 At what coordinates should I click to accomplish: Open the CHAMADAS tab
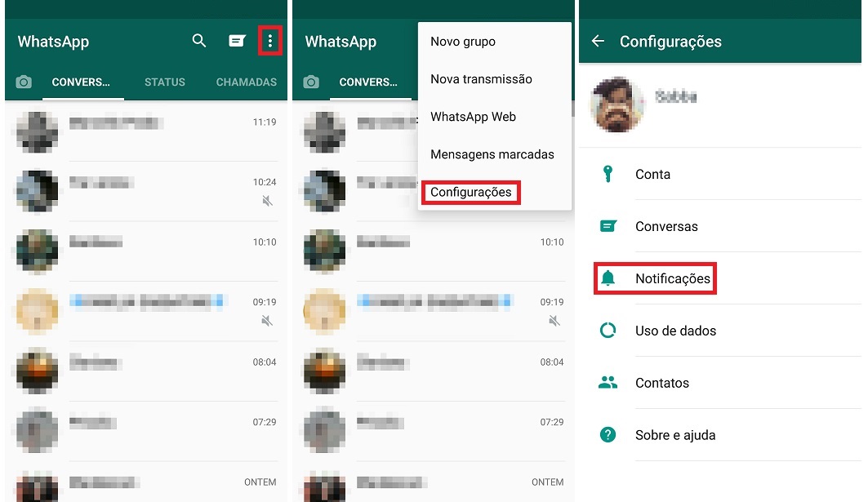pyautogui.click(x=247, y=82)
